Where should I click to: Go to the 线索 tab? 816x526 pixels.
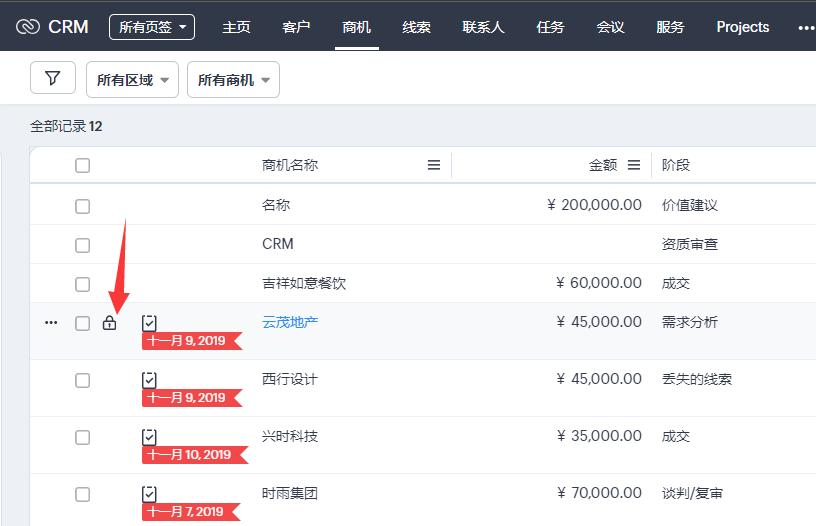pos(416,27)
